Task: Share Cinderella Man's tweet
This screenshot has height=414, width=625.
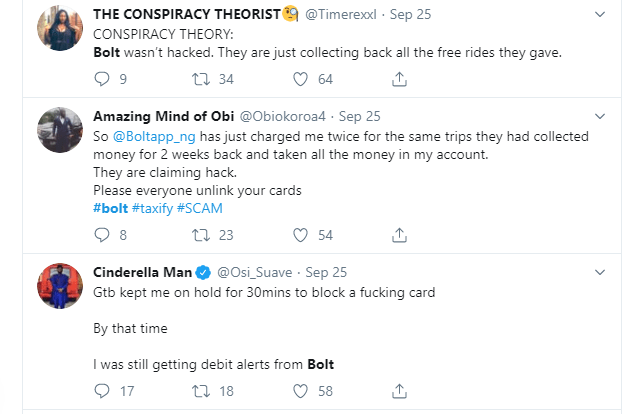Action: coord(399,391)
